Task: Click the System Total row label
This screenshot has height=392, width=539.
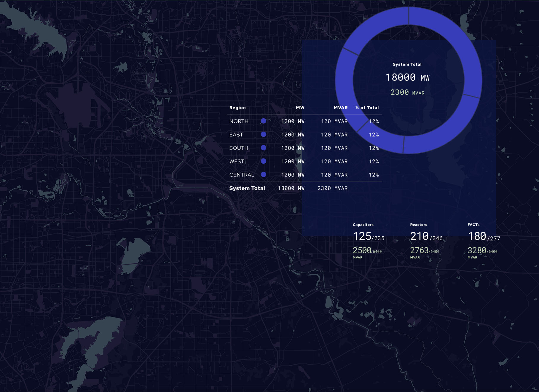Action: [x=247, y=188]
